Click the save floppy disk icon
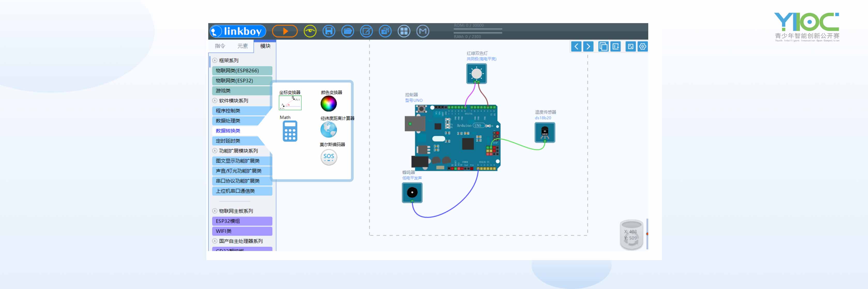 click(329, 31)
